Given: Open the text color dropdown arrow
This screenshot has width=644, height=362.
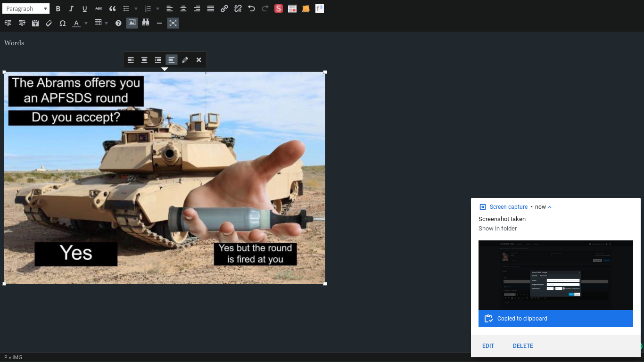Looking at the screenshot, I should click(x=85, y=23).
